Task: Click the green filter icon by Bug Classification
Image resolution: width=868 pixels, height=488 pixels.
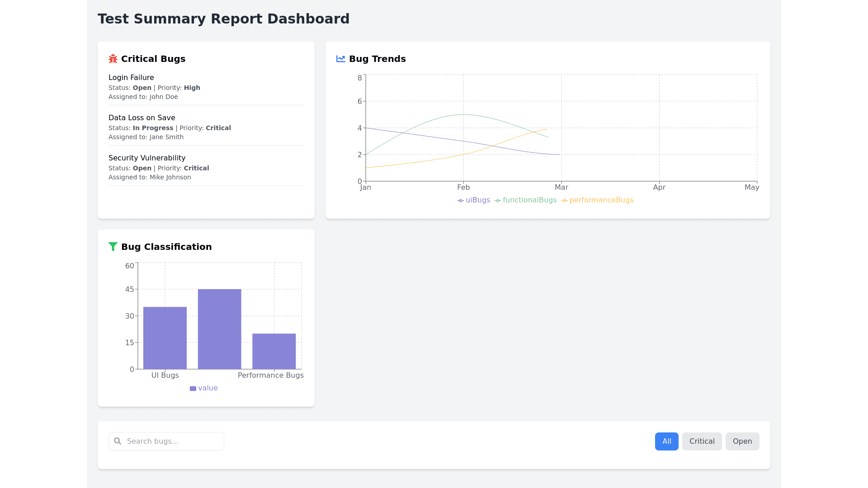Action: pos(113,247)
